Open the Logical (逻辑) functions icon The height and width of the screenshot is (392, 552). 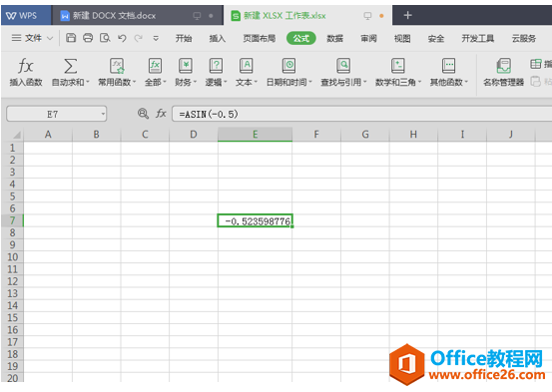pos(216,66)
